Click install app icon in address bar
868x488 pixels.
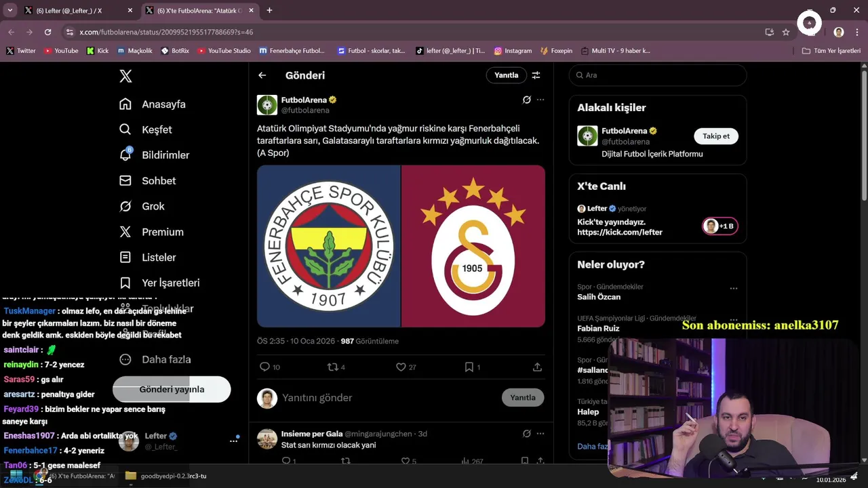point(769,32)
